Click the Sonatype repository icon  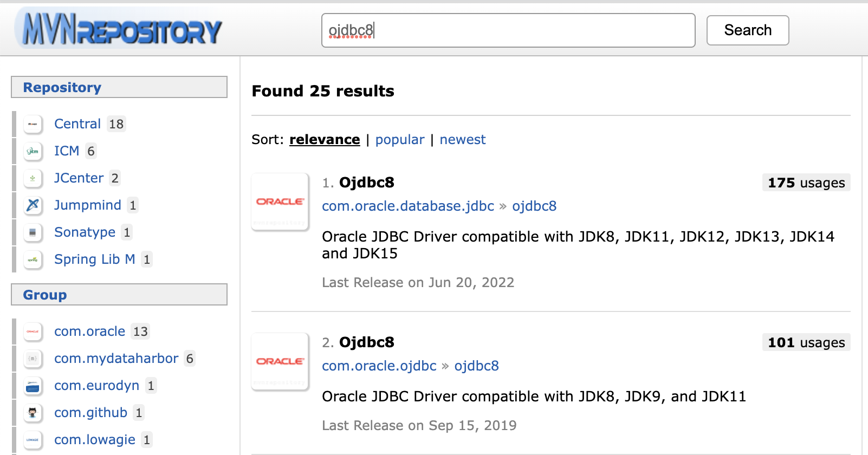tap(33, 232)
